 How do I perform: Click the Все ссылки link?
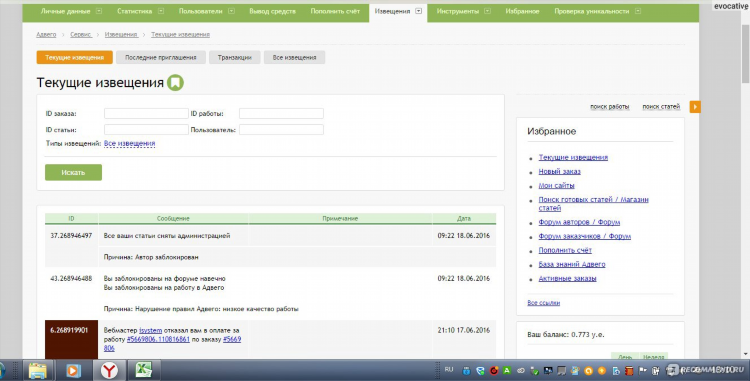(x=543, y=303)
